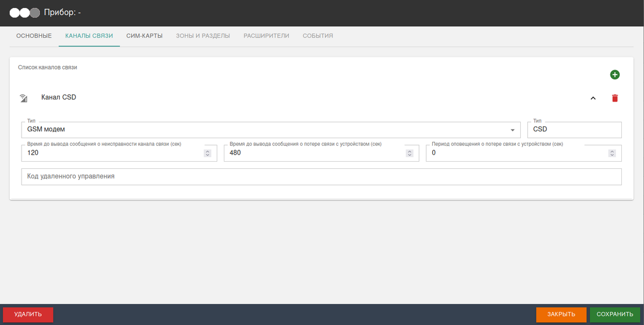Collapse the Канал CSD section chevron
This screenshot has height=325, width=644.
coord(593,98)
